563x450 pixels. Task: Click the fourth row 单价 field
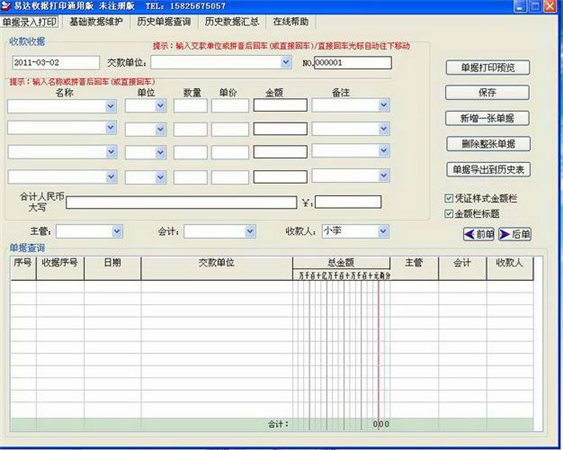click(x=230, y=177)
